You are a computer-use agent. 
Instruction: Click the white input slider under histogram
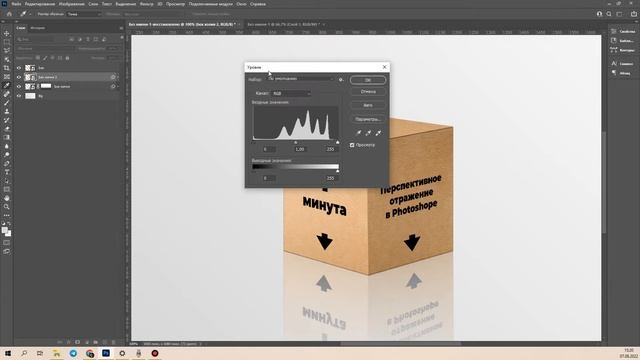click(x=338, y=142)
